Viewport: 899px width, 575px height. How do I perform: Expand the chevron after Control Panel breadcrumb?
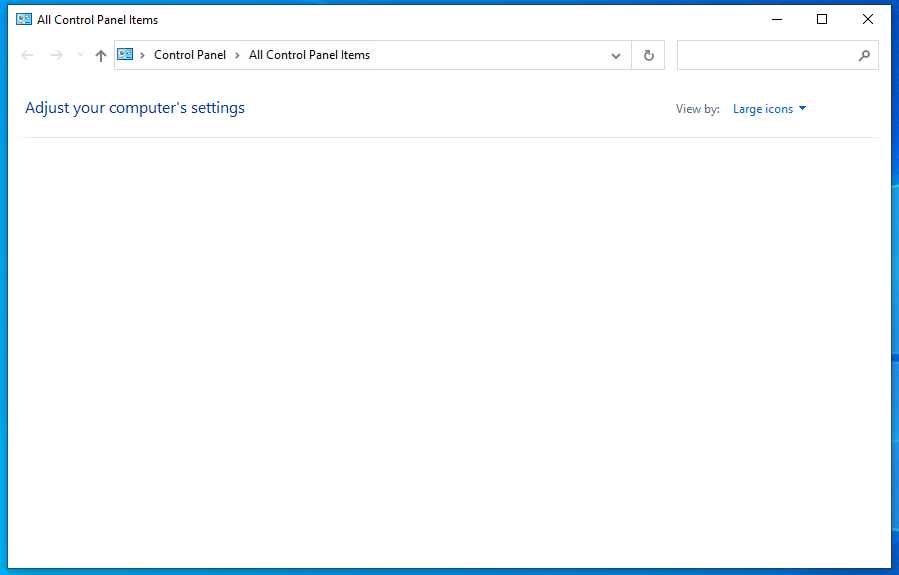tap(237, 55)
